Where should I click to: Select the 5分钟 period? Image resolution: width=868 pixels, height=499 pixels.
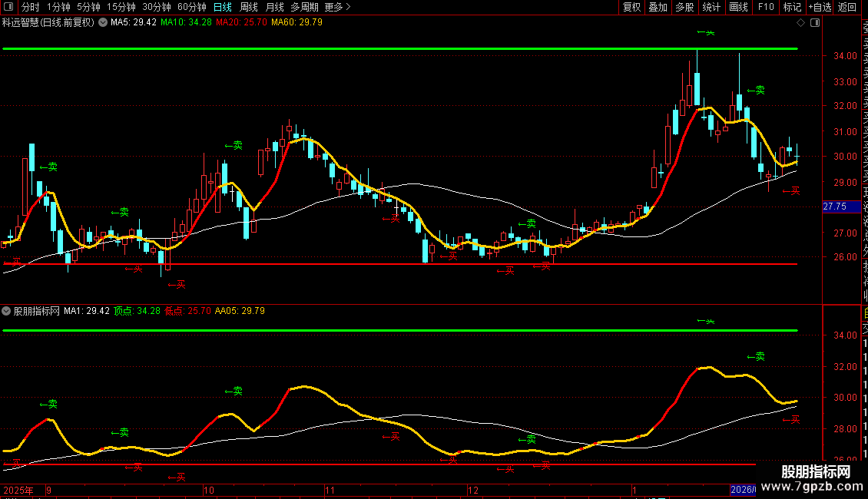coord(88,7)
